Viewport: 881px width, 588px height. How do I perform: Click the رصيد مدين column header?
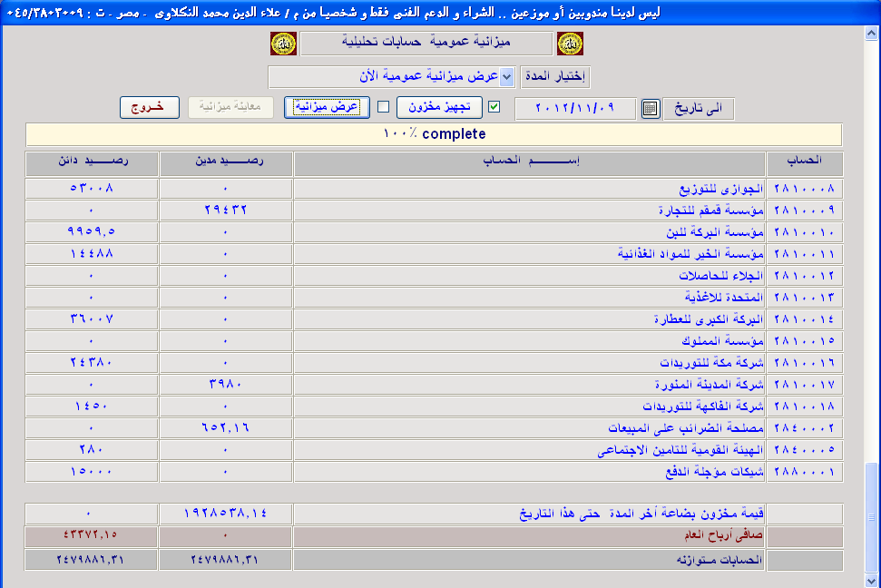coord(225,163)
